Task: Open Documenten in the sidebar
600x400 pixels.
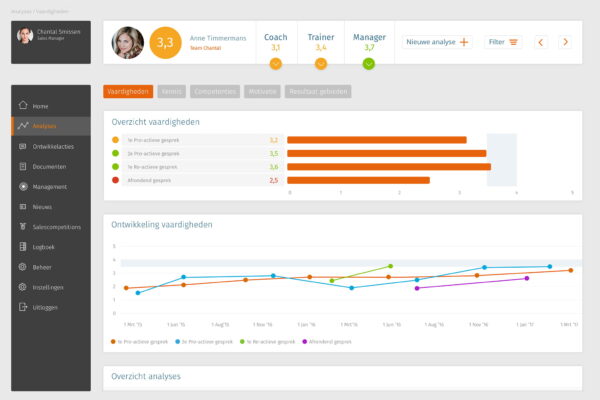Action: (49, 166)
